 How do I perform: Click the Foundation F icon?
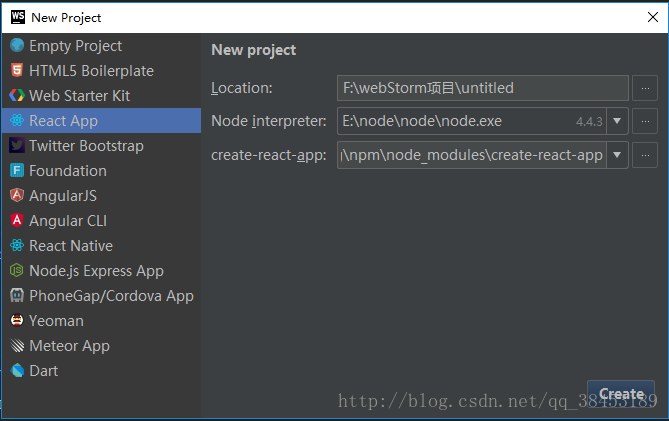17,171
